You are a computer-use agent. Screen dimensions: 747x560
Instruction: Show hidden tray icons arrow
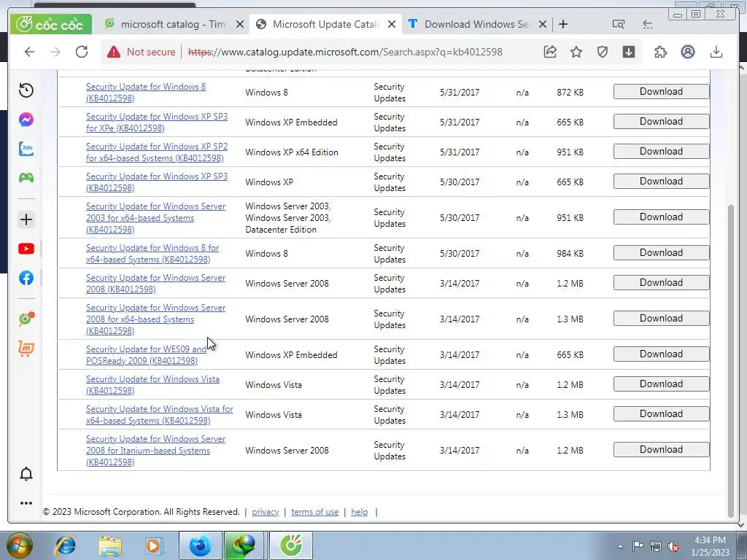[620, 546]
